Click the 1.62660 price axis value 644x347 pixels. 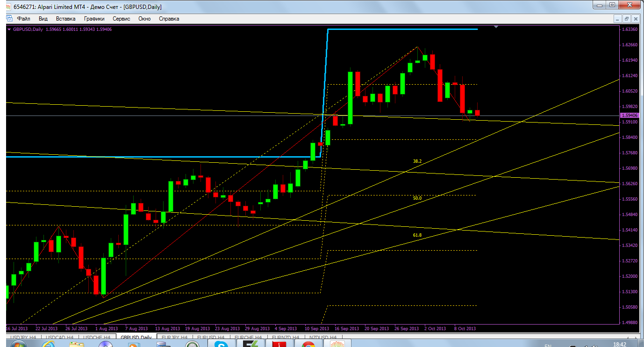[630, 45]
